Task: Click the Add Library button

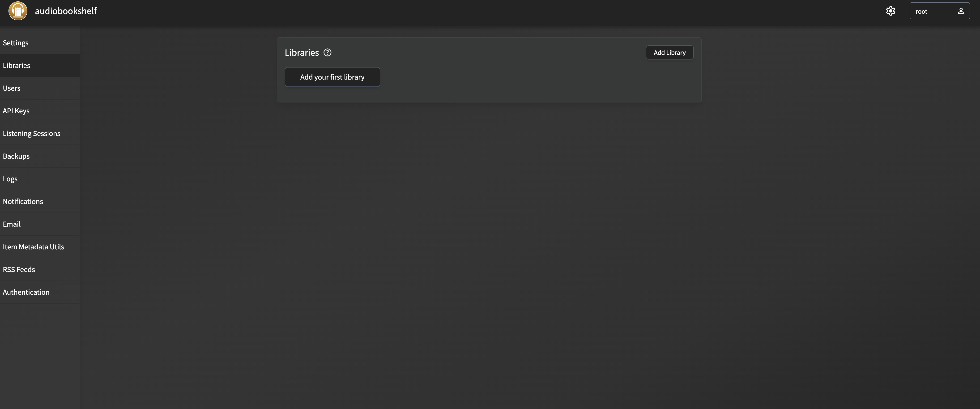Action: (x=669, y=52)
